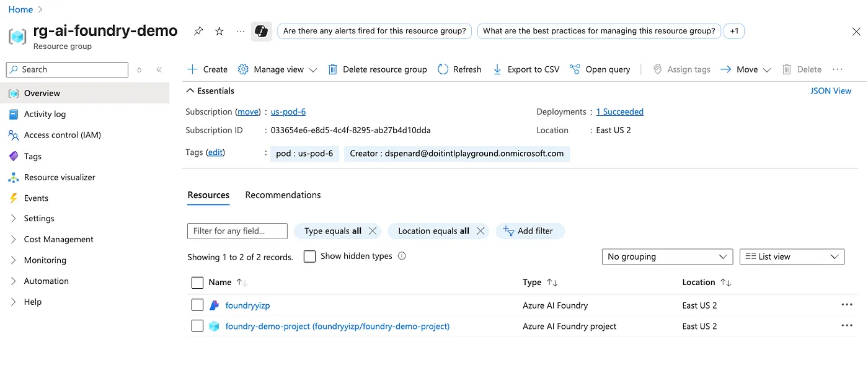Image resolution: width=868 pixels, height=386 pixels.
Task: Check the Show hidden types box
Action: coord(310,257)
